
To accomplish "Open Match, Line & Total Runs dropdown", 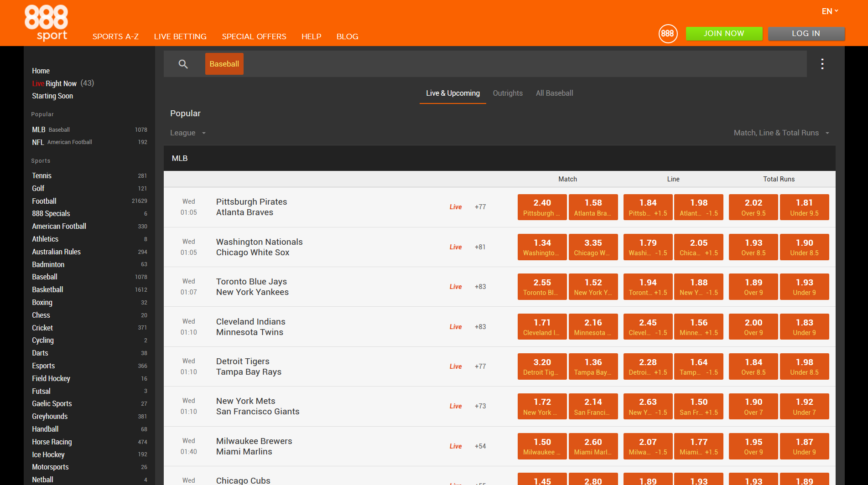I will tap(781, 133).
